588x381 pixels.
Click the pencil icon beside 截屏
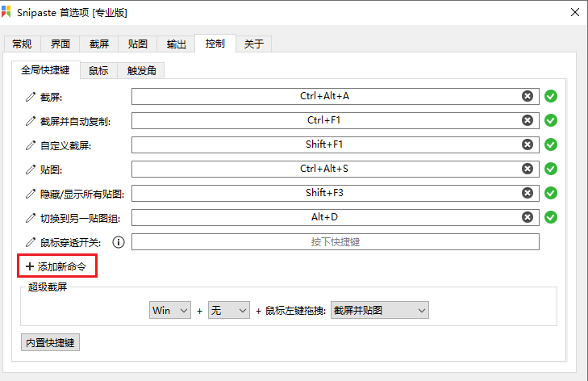[31, 97]
